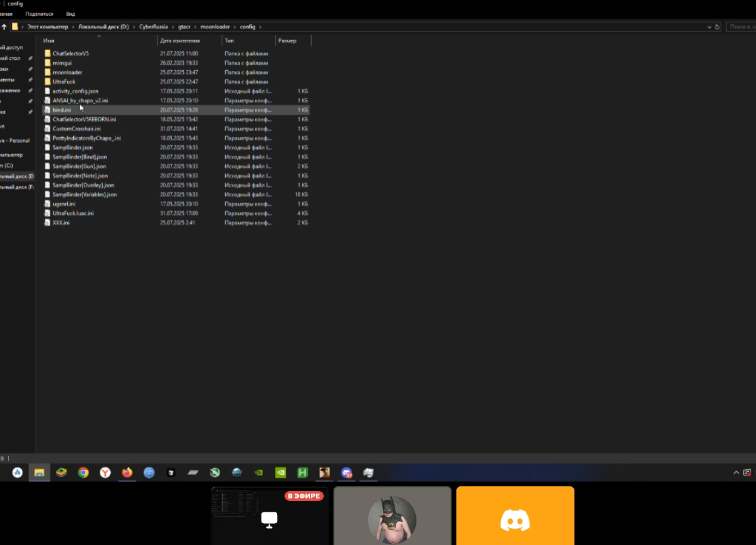Expand chevron after config breadcrumb

click(260, 27)
